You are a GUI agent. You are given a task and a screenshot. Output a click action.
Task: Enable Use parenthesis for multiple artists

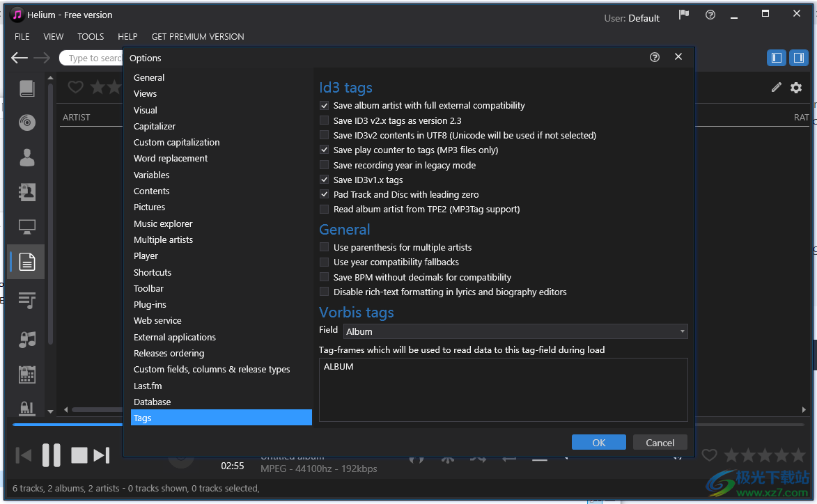[x=325, y=247]
